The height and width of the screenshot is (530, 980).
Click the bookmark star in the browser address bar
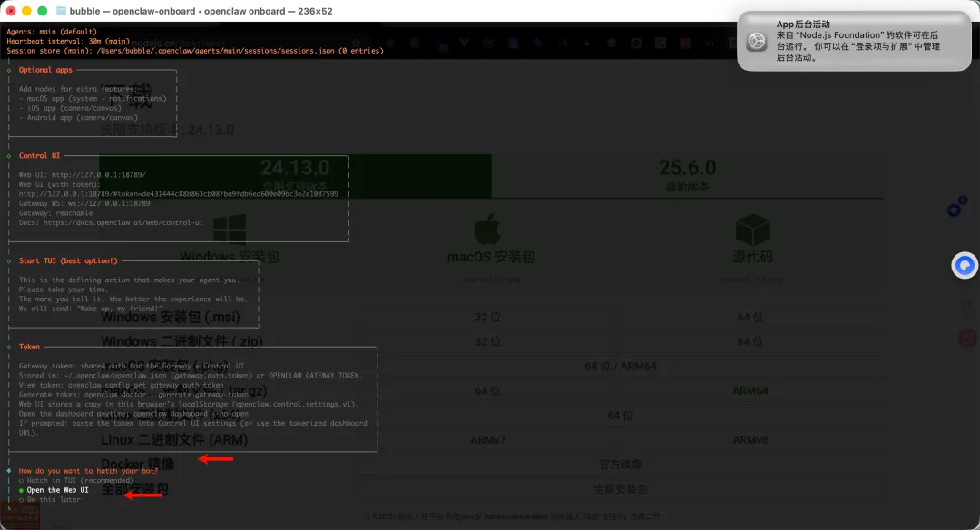pyautogui.click(x=357, y=44)
